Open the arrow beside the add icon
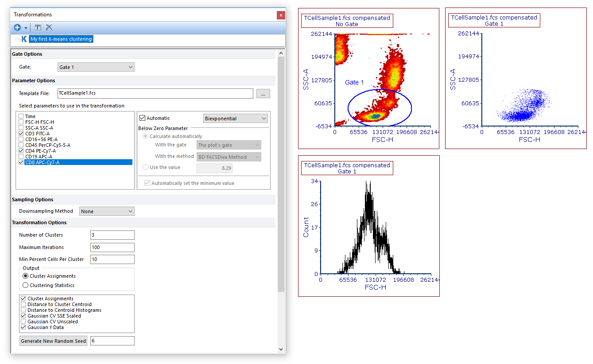 point(26,28)
